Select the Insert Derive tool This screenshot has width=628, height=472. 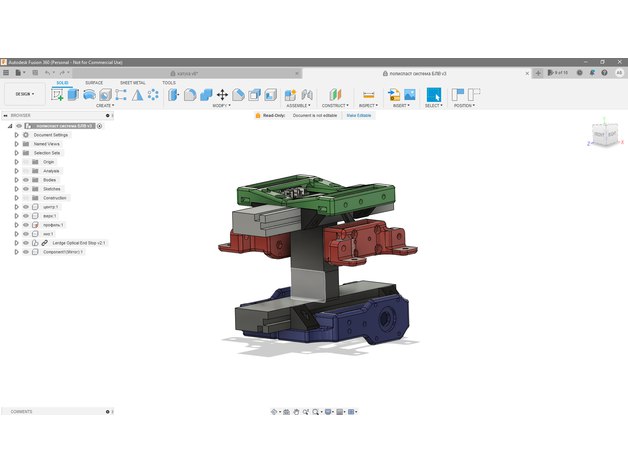point(394,95)
